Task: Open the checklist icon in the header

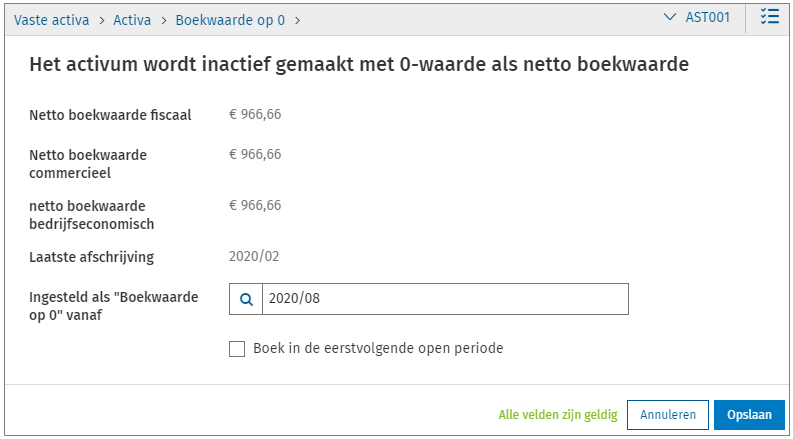Action: pos(769,18)
